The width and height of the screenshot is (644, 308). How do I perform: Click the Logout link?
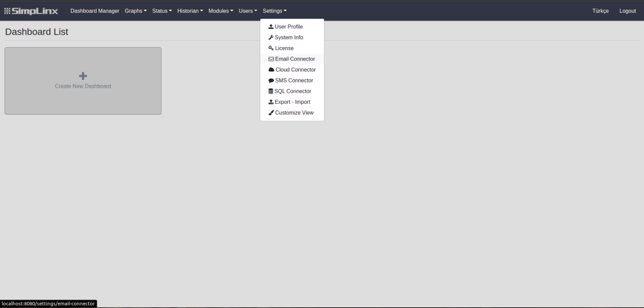tap(627, 11)
